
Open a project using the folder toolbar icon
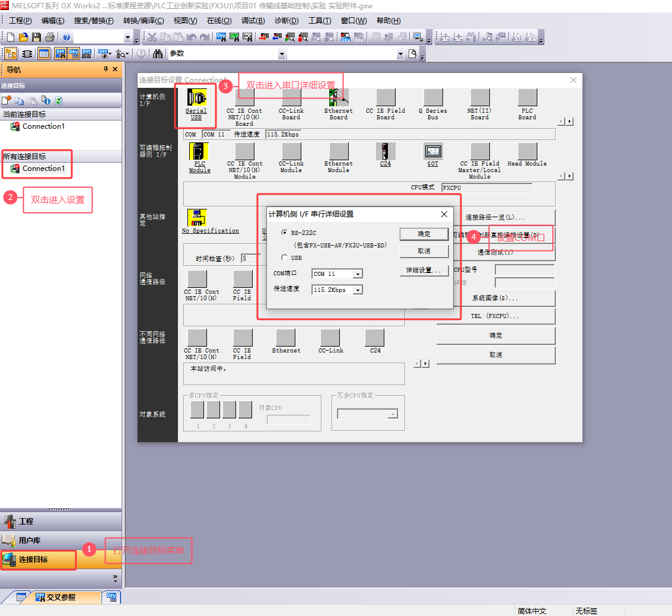coord(24,37)
